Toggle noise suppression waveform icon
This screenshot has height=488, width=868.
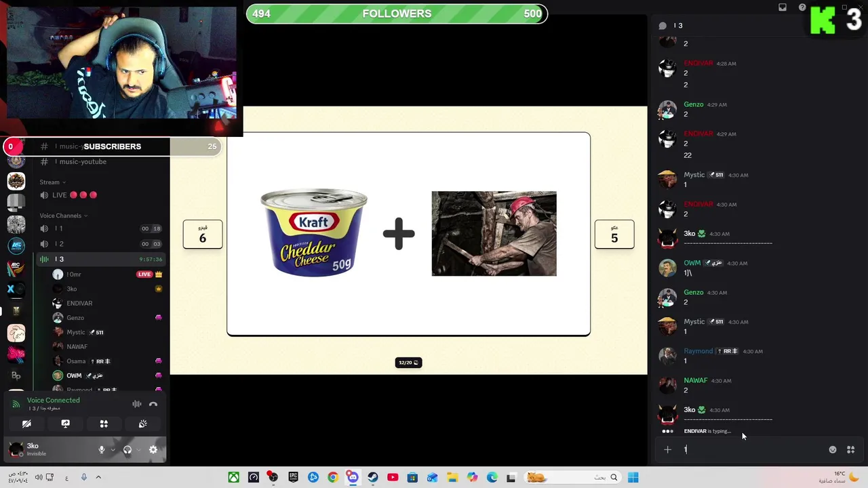tap(137, 404)
